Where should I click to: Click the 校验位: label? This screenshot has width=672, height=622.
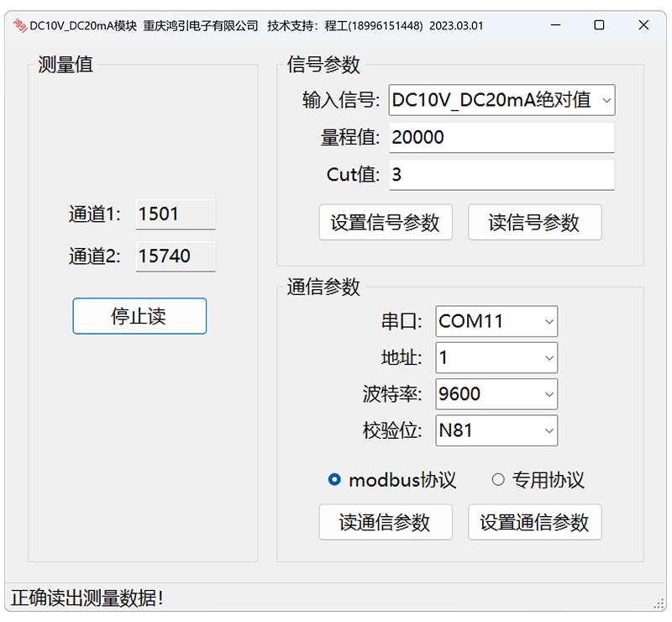click(392, 430)
